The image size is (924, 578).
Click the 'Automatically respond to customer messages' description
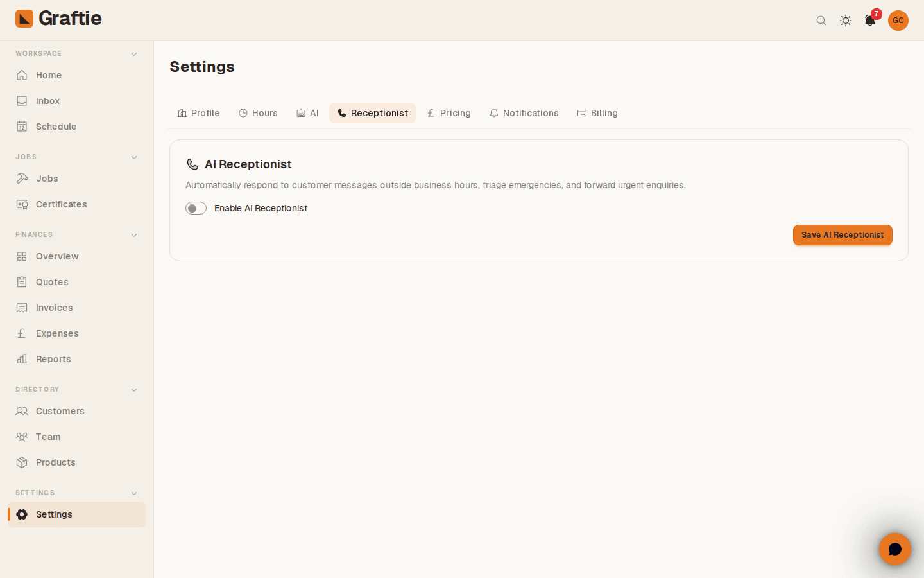[436, 185]
